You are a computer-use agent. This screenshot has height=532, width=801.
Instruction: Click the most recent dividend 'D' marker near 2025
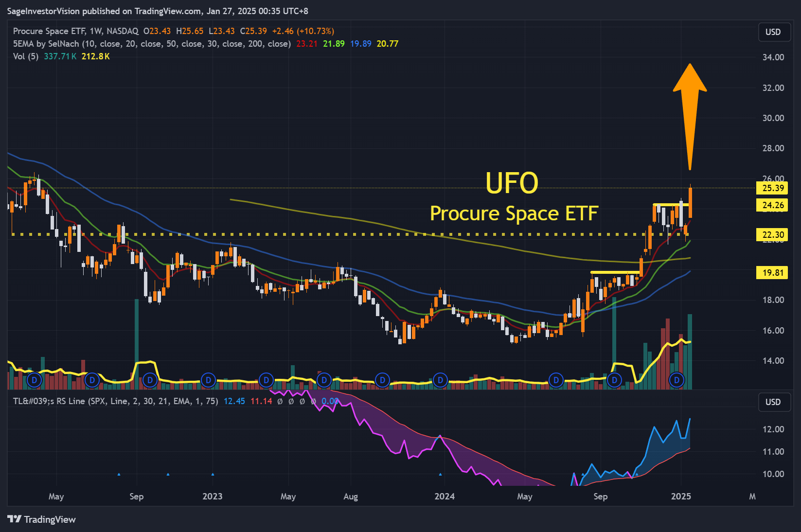(676, 380)
